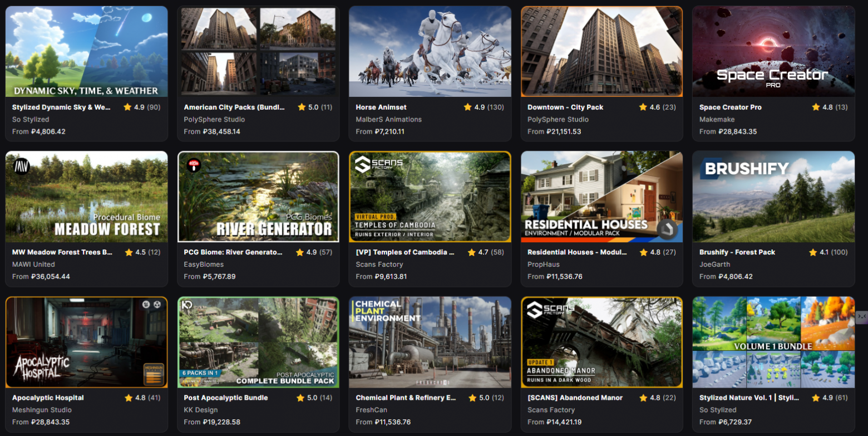Viewport: 868px width, 436px height.
Task: Click the Chemical Plant Environment thumbnail
Action: click(x=430, y=342)
